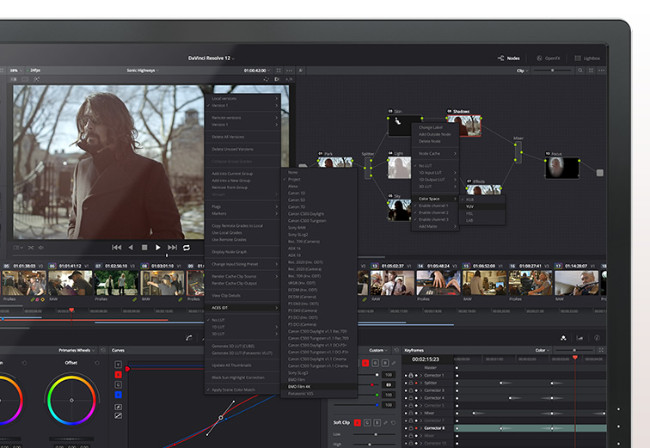Click the Offset color wheel center
The image size is (650, 448).
[x=72, y=400]
